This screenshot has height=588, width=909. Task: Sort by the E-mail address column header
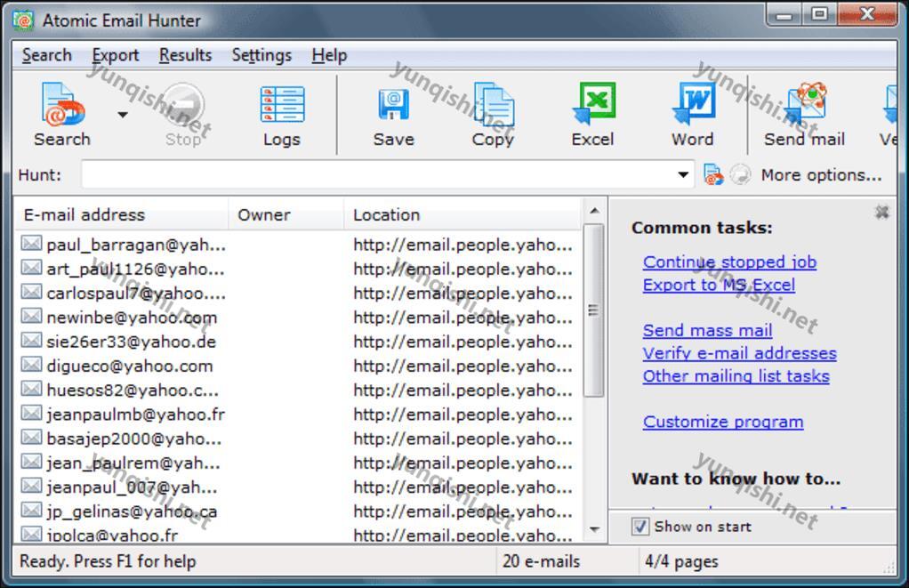(121, 214)
